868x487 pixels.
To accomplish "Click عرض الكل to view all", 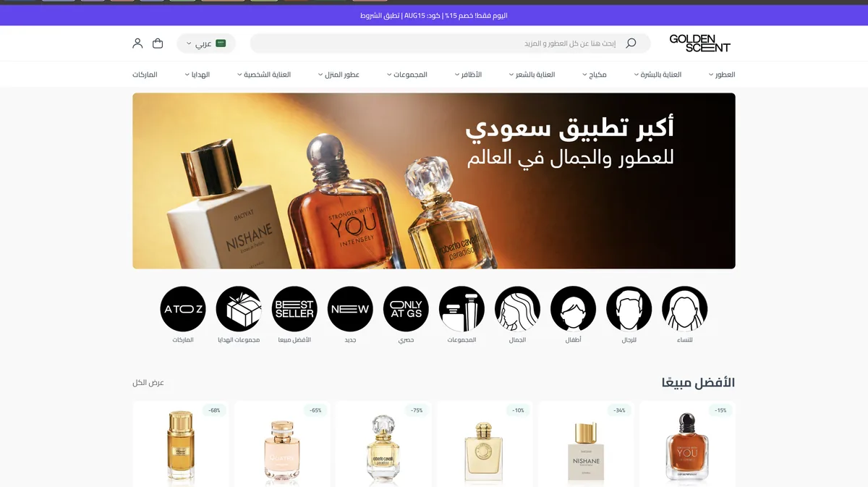I will [x=148, y=382].
